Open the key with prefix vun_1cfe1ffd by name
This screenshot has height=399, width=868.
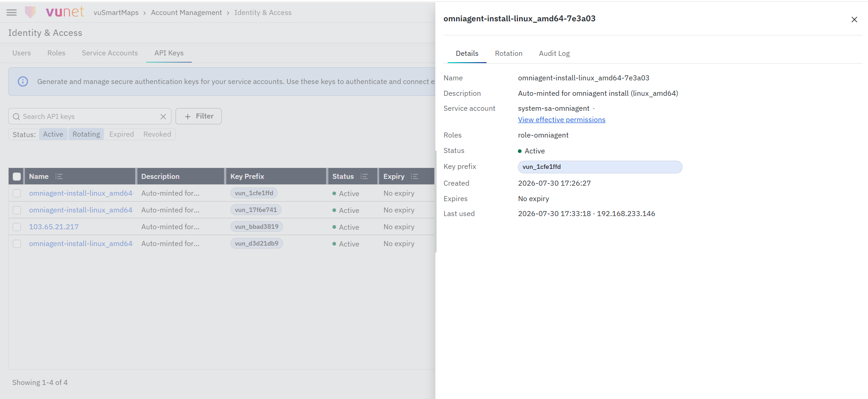(x=81, y=193)
